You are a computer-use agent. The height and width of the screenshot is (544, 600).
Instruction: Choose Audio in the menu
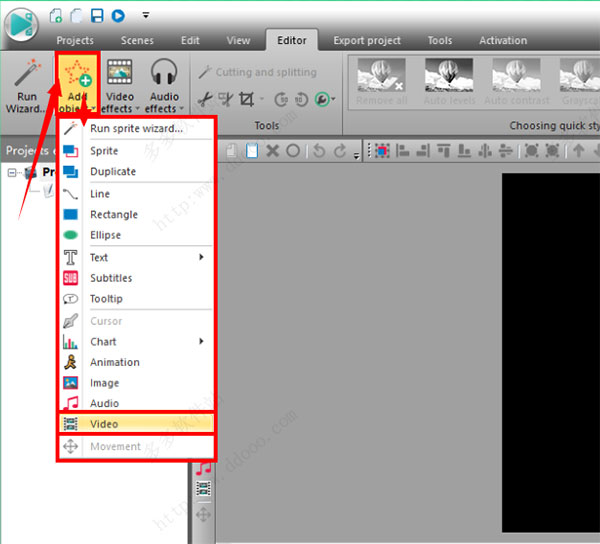tap(137, 403)
